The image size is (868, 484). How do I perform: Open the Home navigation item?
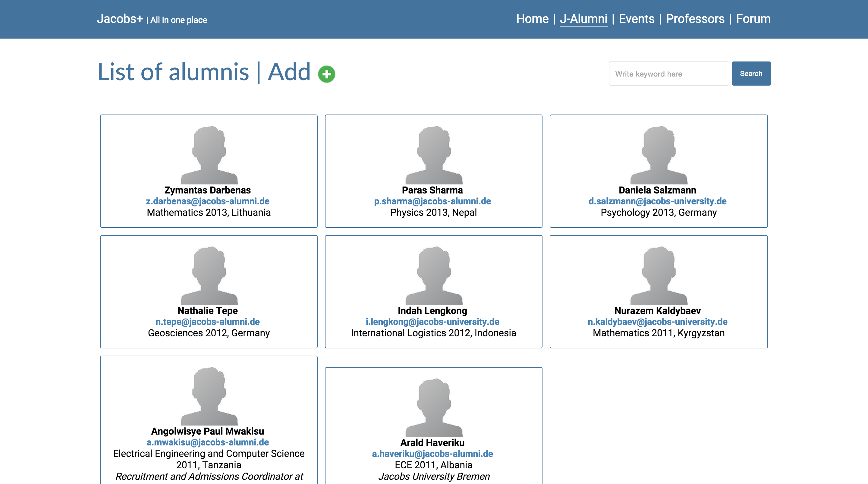point(532,19)
